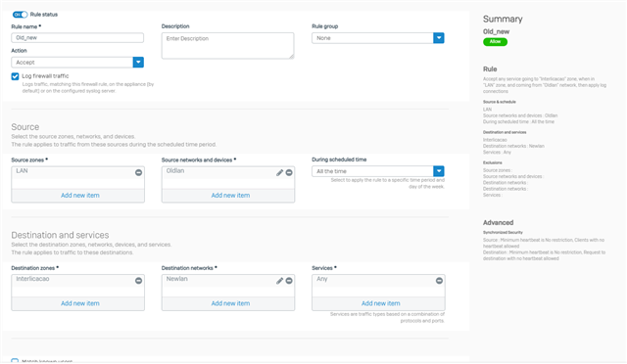The image size is (627, 364).
Task: Open the Rule group dropdown
Action: pos(378,38)
